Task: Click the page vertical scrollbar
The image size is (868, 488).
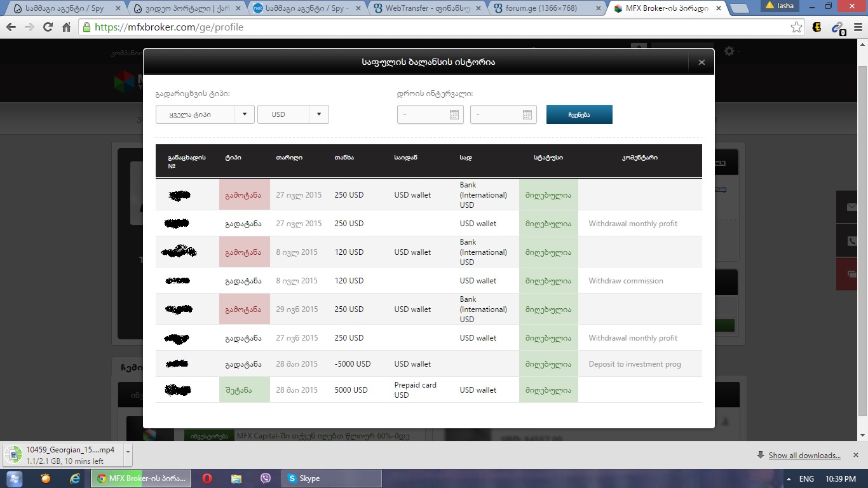Action: (x=862, y=240)
